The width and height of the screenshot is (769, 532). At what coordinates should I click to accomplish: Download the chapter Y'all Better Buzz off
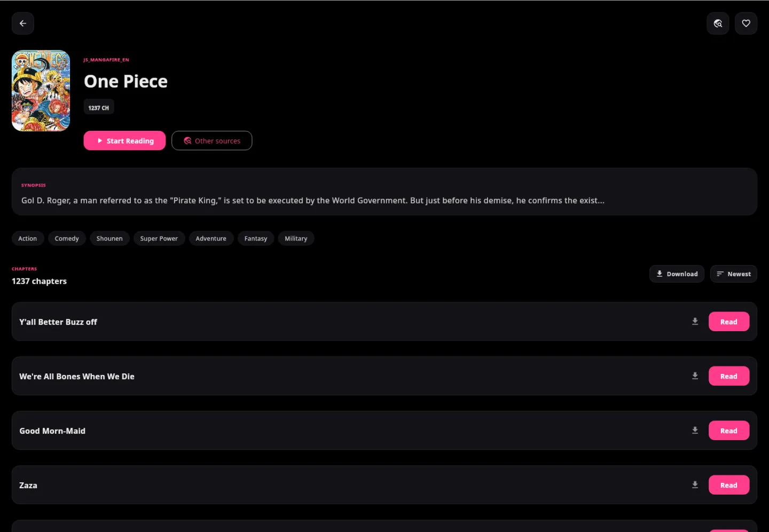[x=695, y=322]
